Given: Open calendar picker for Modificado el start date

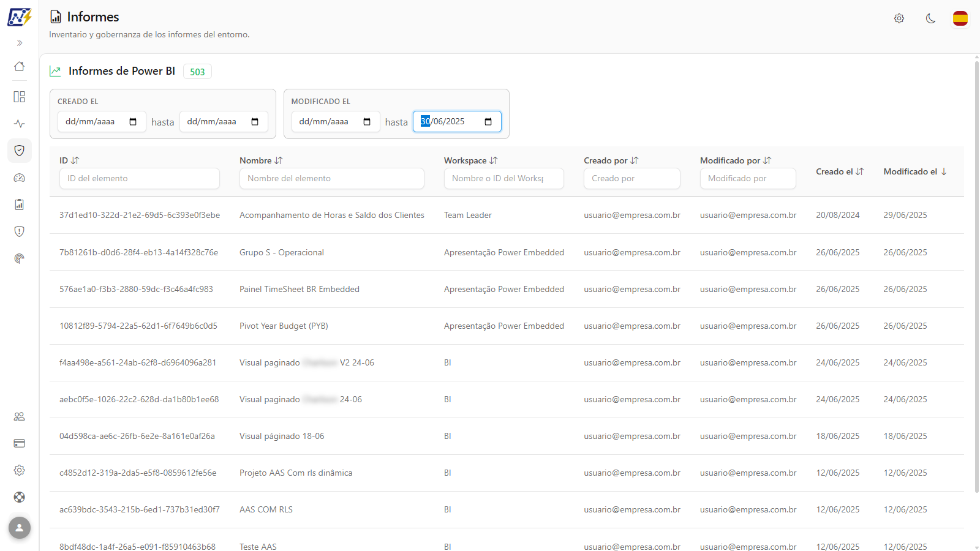Looking at the screenshot, I should 367,122.
